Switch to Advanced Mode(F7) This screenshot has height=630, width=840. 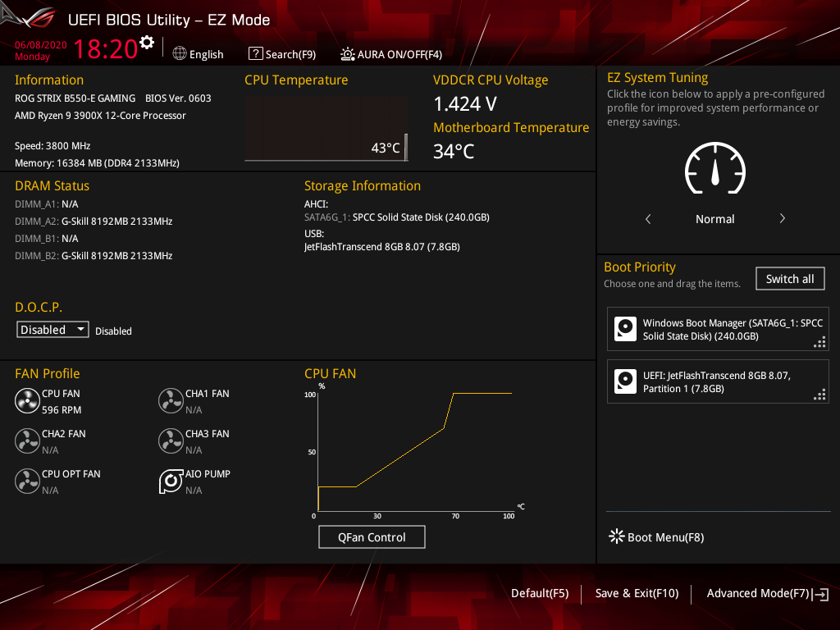(x=758, y=593)
